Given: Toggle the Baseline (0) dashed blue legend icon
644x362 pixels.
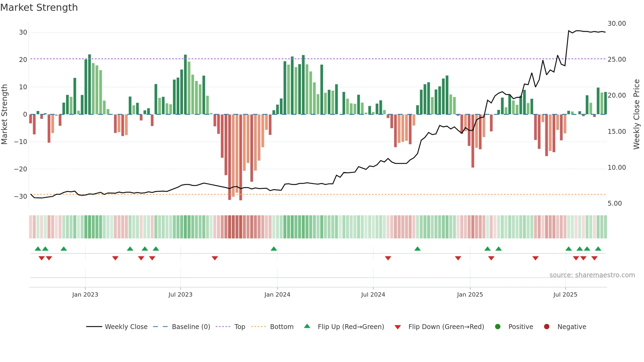Looking at the screenshot, I should point(160,327).
